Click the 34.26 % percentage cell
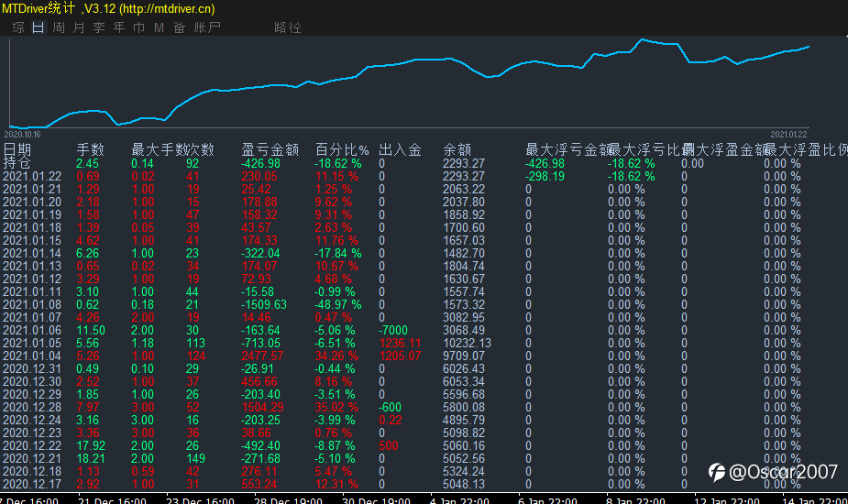Viewport: 848px width, 504px height. tap(336, 356)
